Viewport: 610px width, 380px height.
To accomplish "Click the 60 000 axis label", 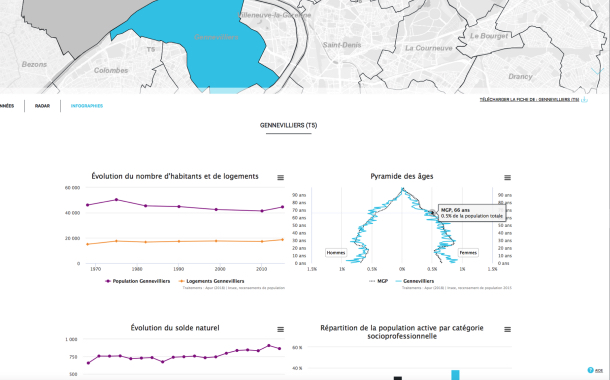I will 72,188.
